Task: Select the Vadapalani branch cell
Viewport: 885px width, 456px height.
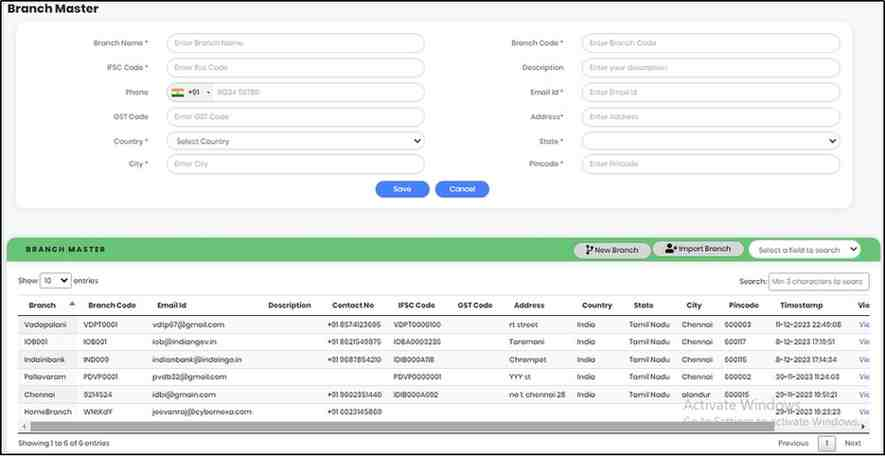Action: tap(45, 325)
